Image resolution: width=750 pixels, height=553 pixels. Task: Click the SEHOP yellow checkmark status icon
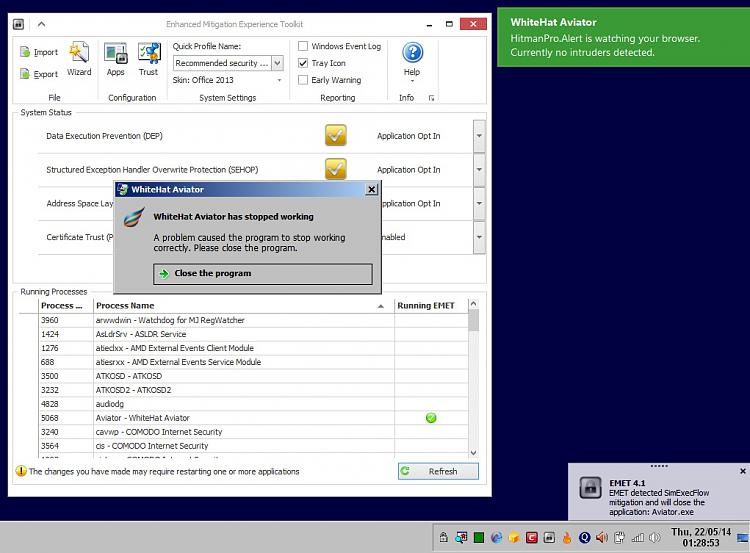click(336, 168)
